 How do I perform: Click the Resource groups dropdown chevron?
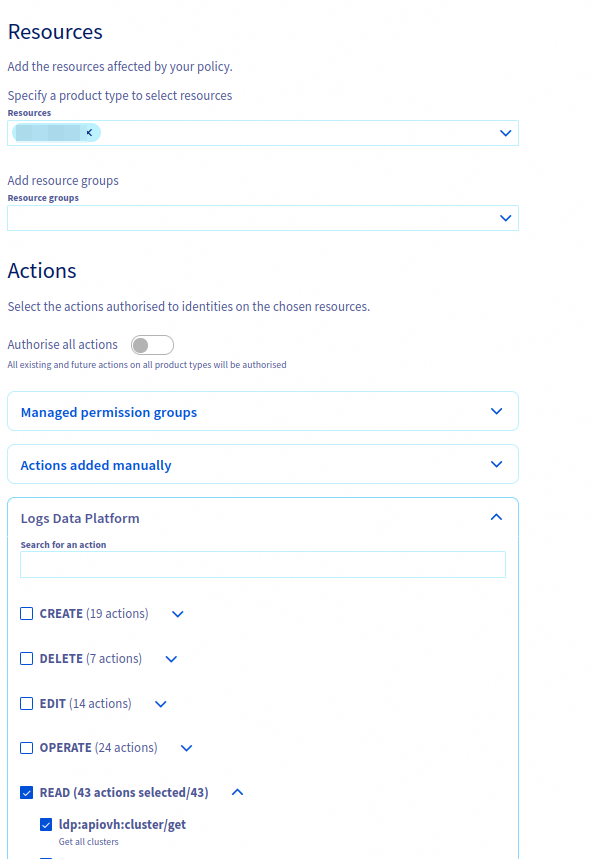(505, 217)
